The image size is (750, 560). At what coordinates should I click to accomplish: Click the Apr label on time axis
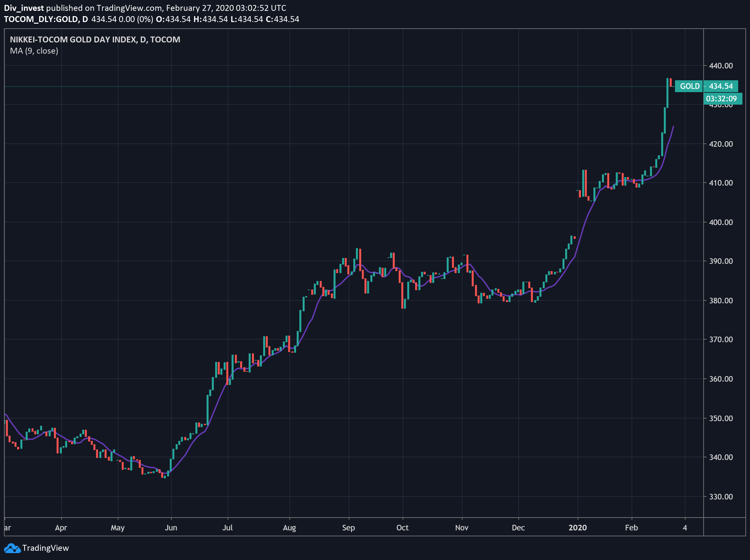click(61, 528)
